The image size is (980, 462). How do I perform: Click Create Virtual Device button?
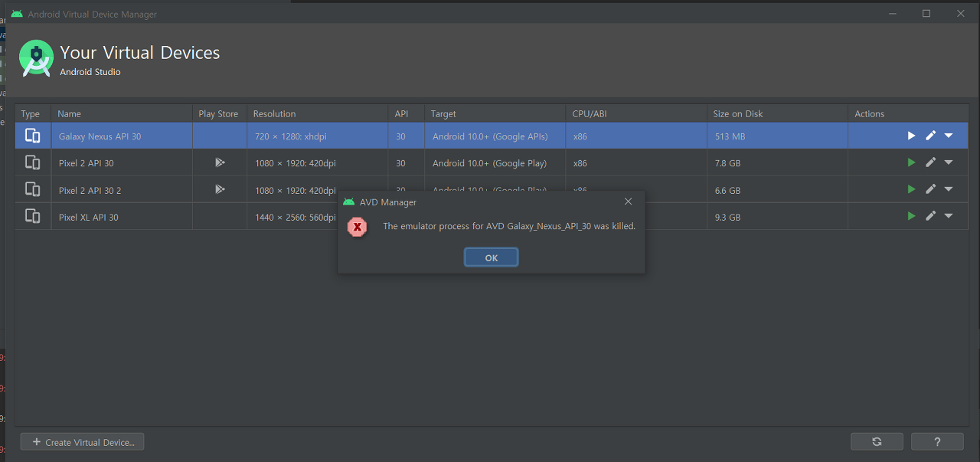pos(82,442)
